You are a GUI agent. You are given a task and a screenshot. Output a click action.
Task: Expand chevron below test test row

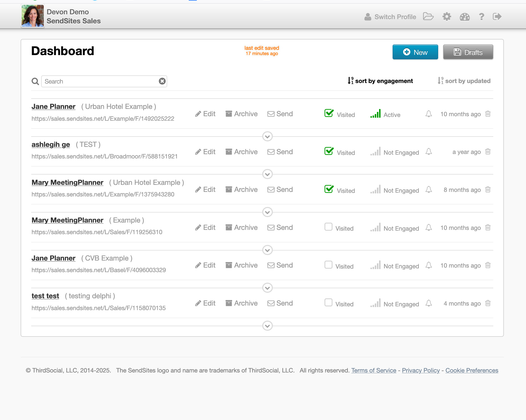click(x=267, y=326)
